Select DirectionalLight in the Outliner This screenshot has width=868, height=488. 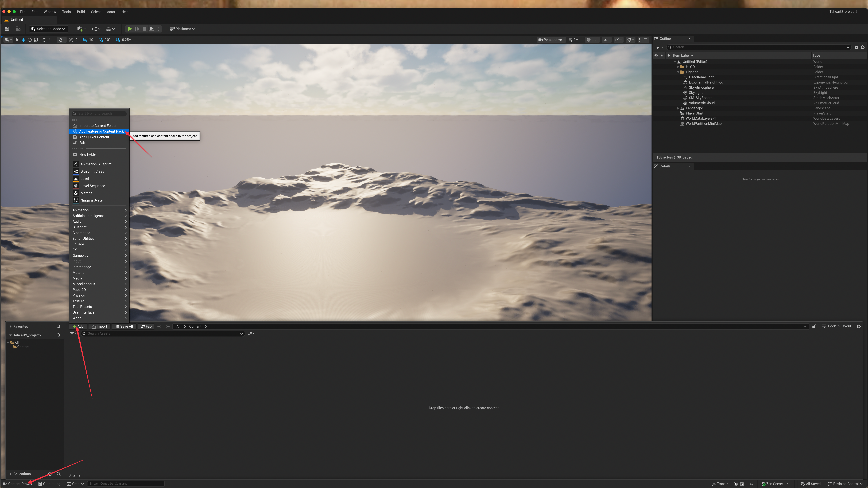(x=701, y=77)
